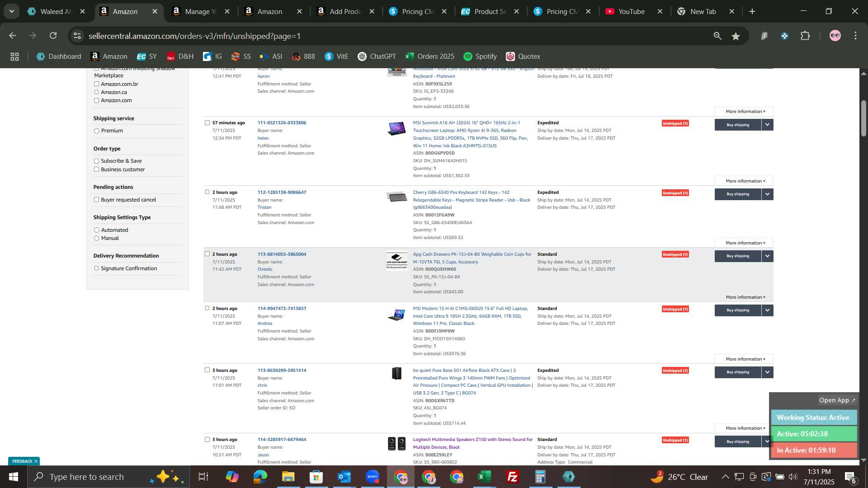Open Buy shipping dropdown for be quiet! order
The height and width of the screenshot is (488, 868).
click(x=767, y=372)
